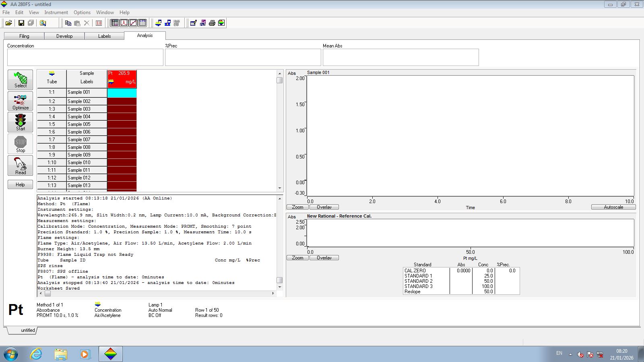
Task: Open the Instrument menu
Action: point(56,12)
